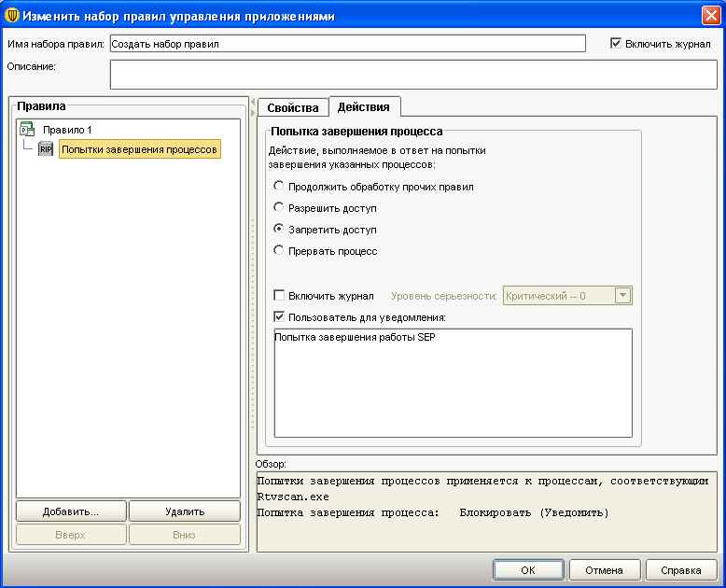Switch to the Свойства tab
This screenshot has height=588, width=726.
pyautogui.click(x=293, y=108)
